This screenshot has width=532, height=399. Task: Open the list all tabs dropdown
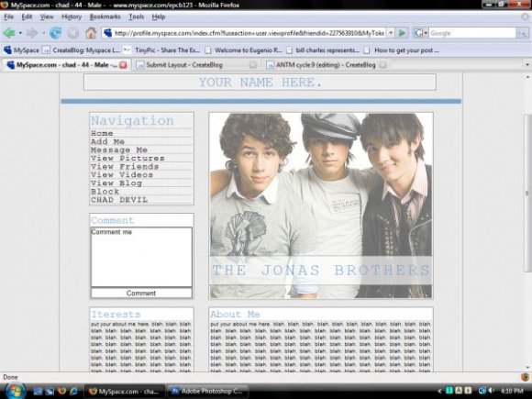point(527,64)
